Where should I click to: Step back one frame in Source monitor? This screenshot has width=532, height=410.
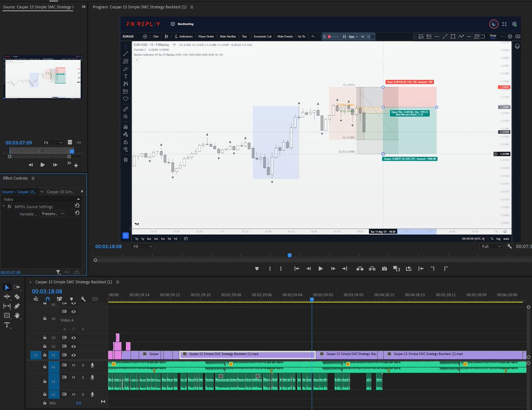tap(31, 165)
